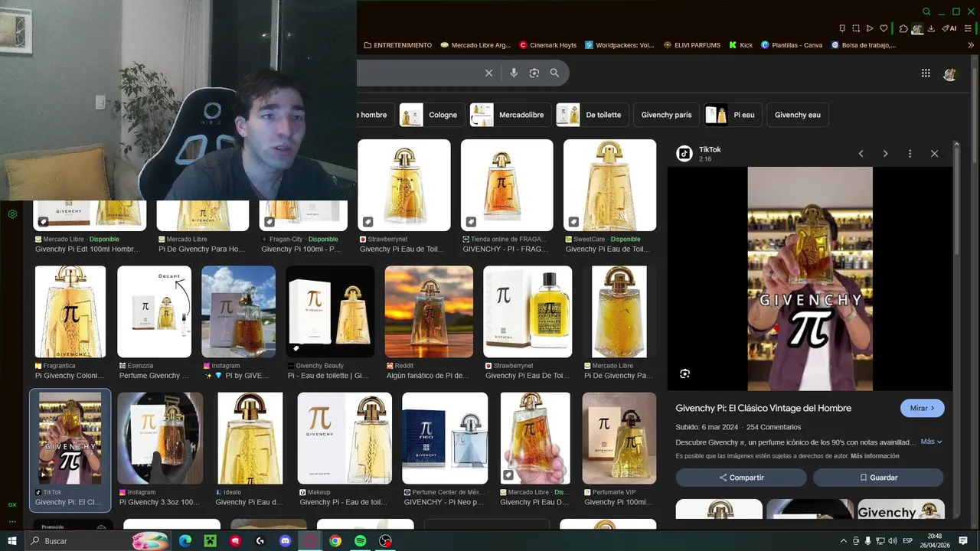Search inside image with the Lens icon
Screen dimensions: 980x551
tap(684, 373)
